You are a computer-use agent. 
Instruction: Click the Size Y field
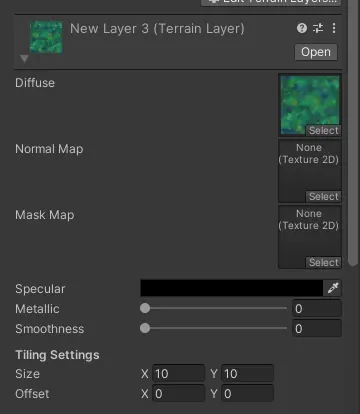(x=247, y=374)
